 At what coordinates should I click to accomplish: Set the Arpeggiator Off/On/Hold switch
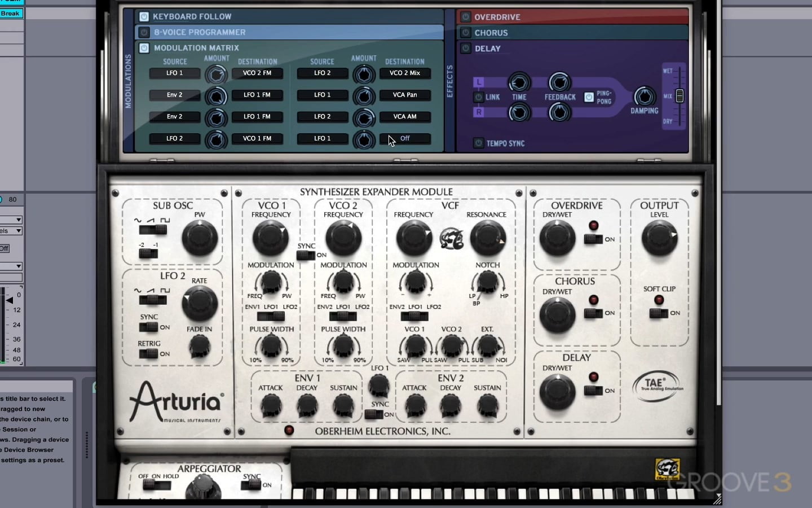[157, 485]
